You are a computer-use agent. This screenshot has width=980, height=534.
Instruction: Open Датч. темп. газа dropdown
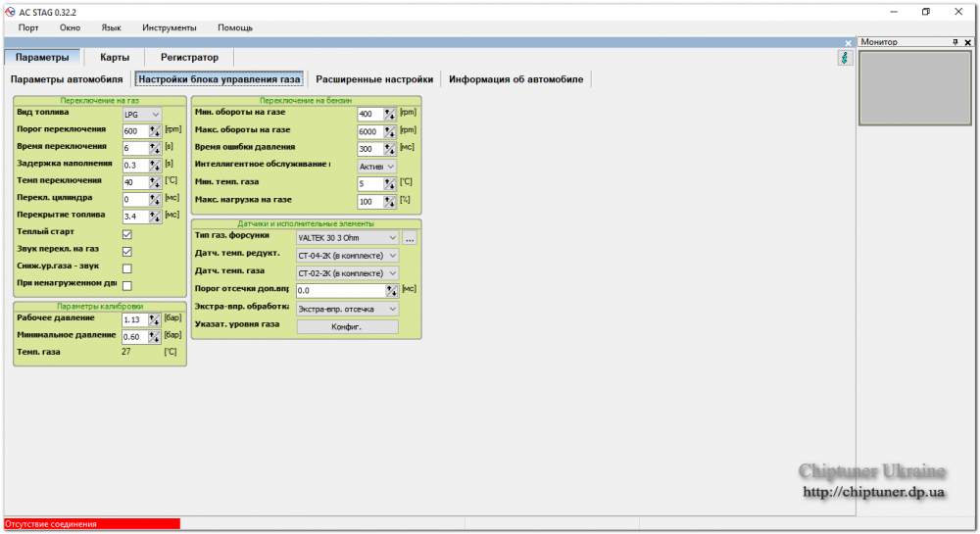click(x=348, y=273)
